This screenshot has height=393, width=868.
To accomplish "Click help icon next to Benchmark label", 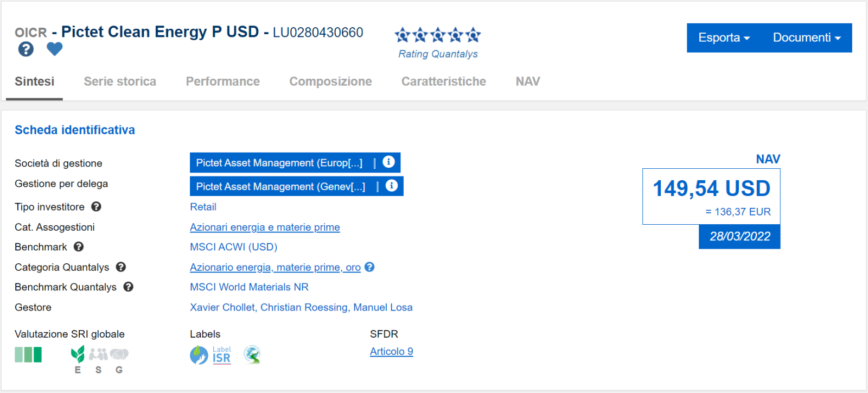I will click(79, 247).
